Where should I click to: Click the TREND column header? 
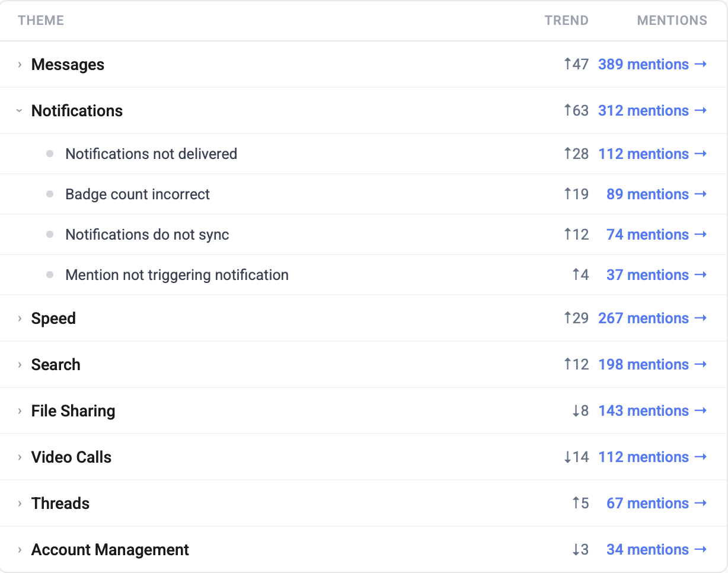[x=566, y=20]
